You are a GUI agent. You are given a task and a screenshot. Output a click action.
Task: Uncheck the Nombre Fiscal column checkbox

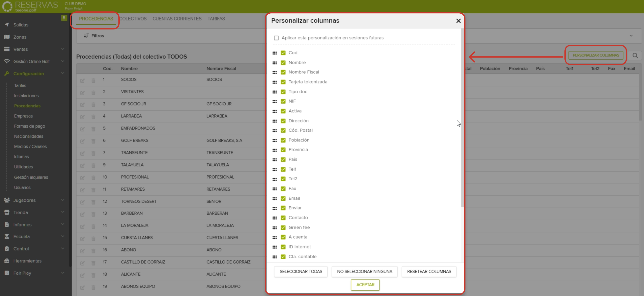coord(283,72)
